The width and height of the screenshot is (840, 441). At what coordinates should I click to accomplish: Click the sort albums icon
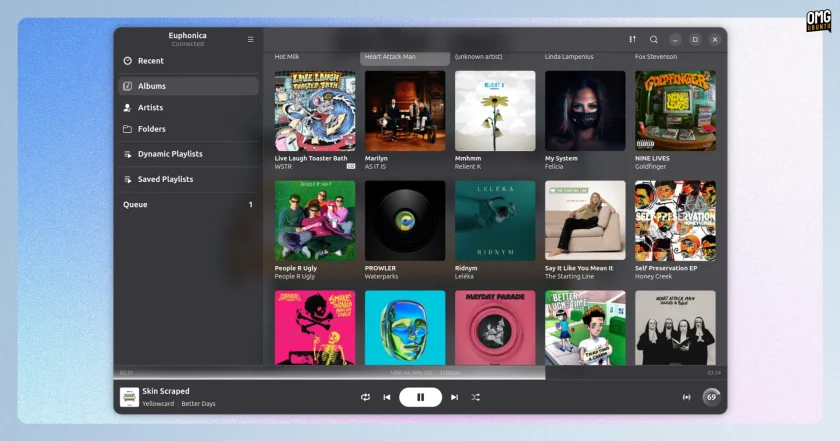pos(633,39)
